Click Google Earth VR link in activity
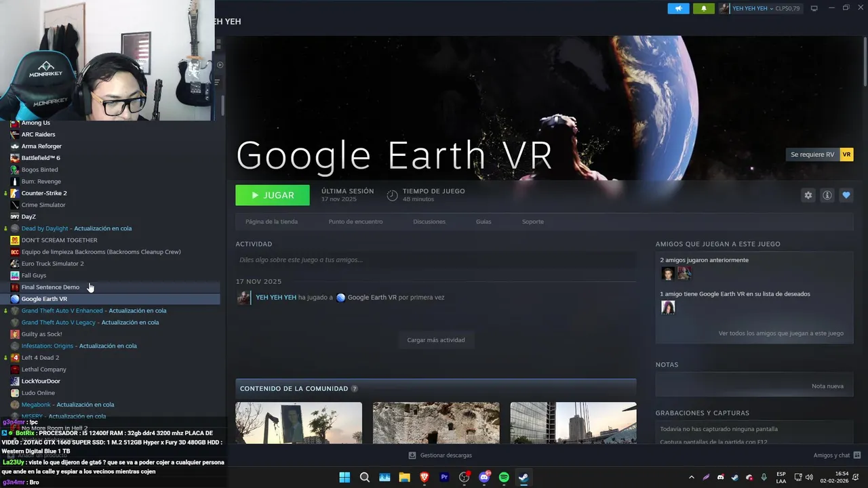The height and width of the screenshot is (488, 868). (x=372, y=298)
